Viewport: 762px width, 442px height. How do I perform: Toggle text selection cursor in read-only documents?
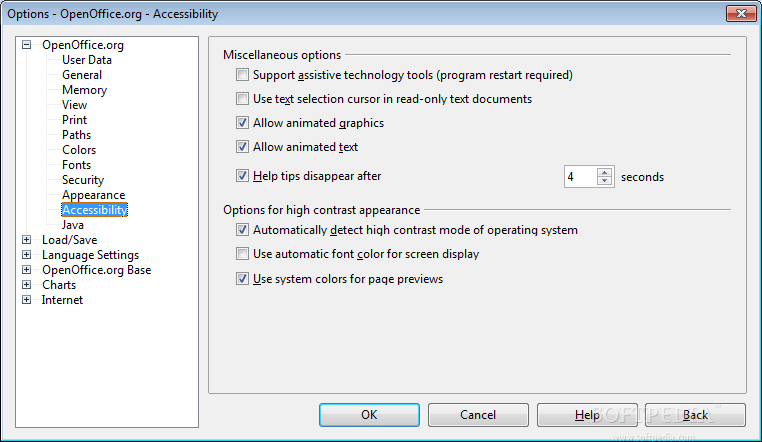tap(243, 99)
